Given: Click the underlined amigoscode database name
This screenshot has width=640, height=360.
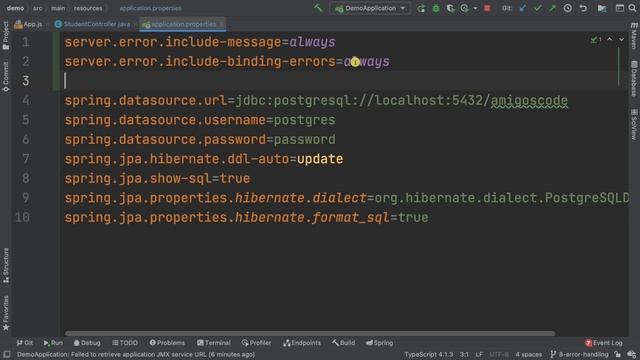Looking at the screenshot, I should click(529, 100).
